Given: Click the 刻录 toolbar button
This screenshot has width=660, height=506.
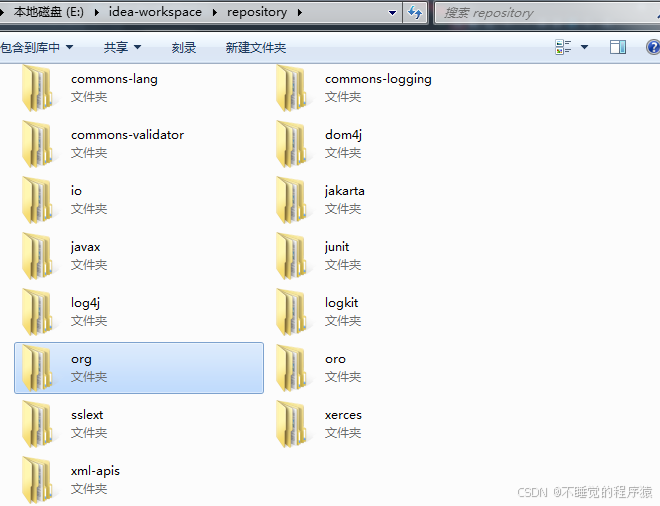Looking at the screenshot, I should point(184,48).
